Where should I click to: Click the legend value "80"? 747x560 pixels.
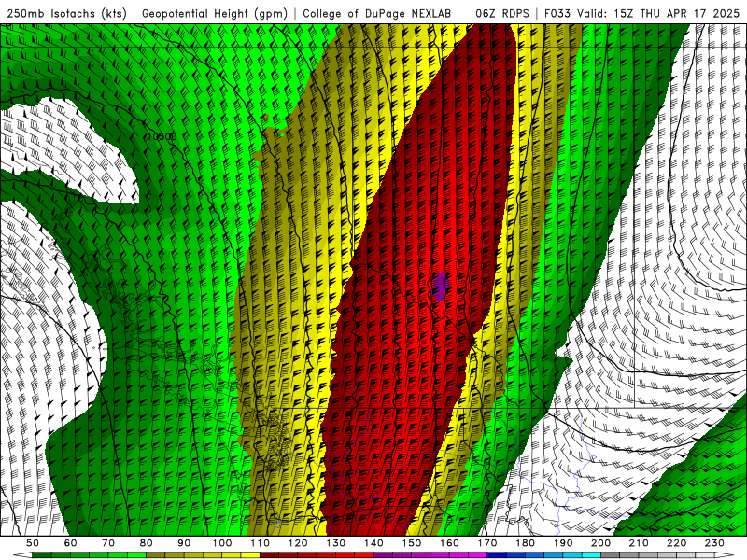147,543
